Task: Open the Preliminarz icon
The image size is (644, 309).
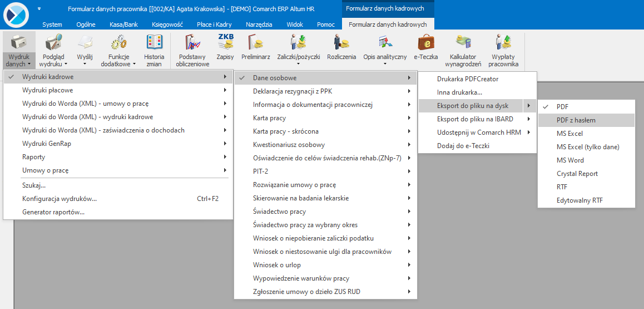Action: (255, 43)
